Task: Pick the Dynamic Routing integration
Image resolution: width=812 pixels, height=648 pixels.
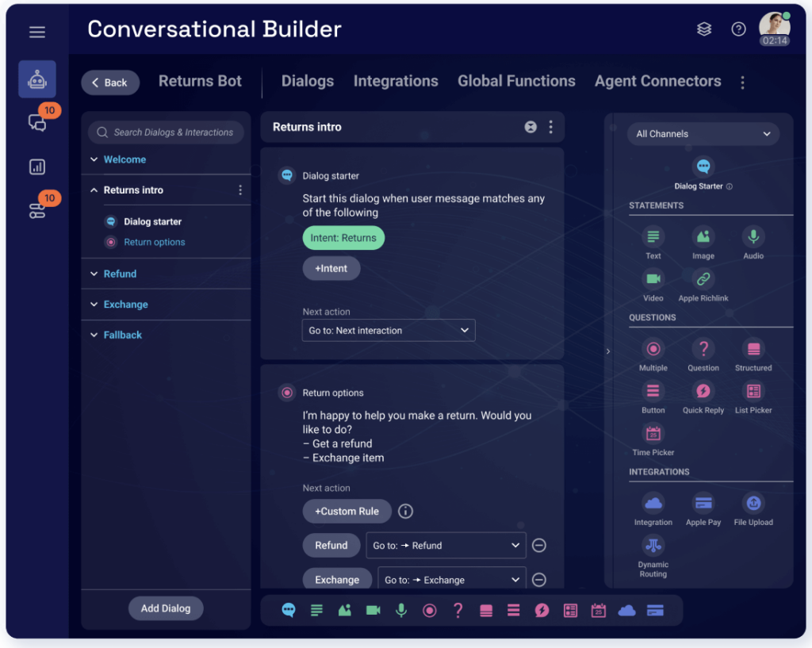Action: [x=653, y=546]
